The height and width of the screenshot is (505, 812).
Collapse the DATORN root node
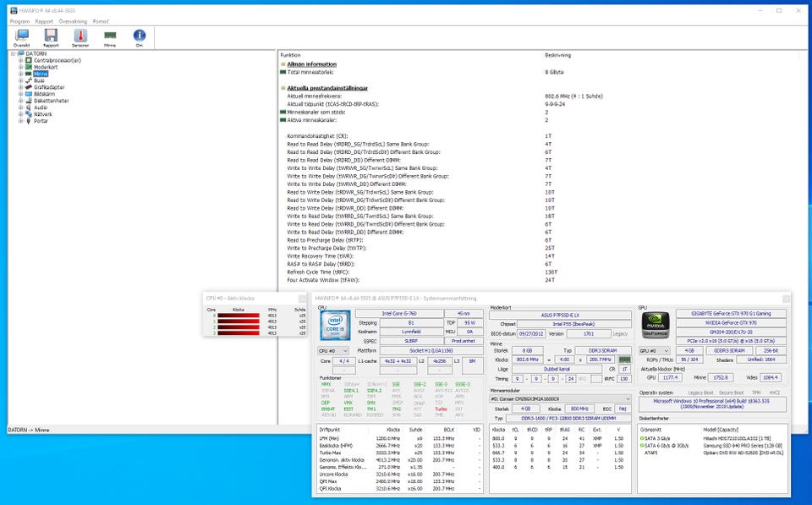pos(12,53)
